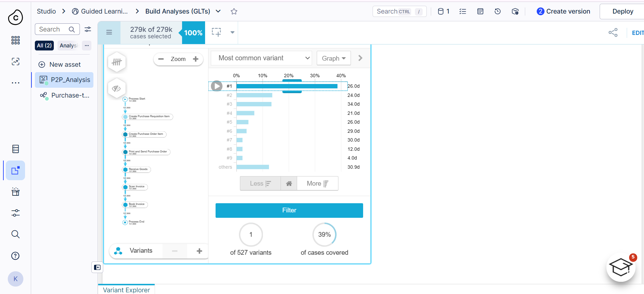The width and height of the screenshot is (644, 294).
Task: Switch to the Variant Explorer tab
Action: click(126, 290)
